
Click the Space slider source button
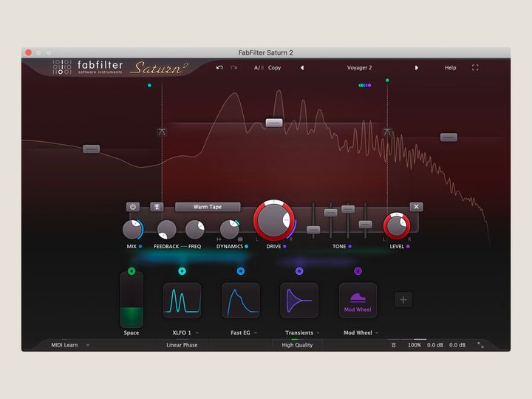click(x=132, y=271)
